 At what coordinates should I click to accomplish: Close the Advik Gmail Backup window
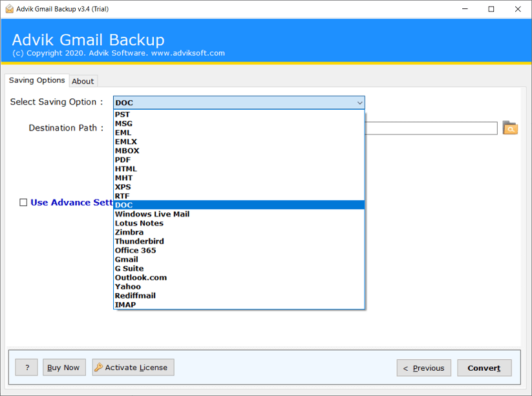[x=517, y=9]
